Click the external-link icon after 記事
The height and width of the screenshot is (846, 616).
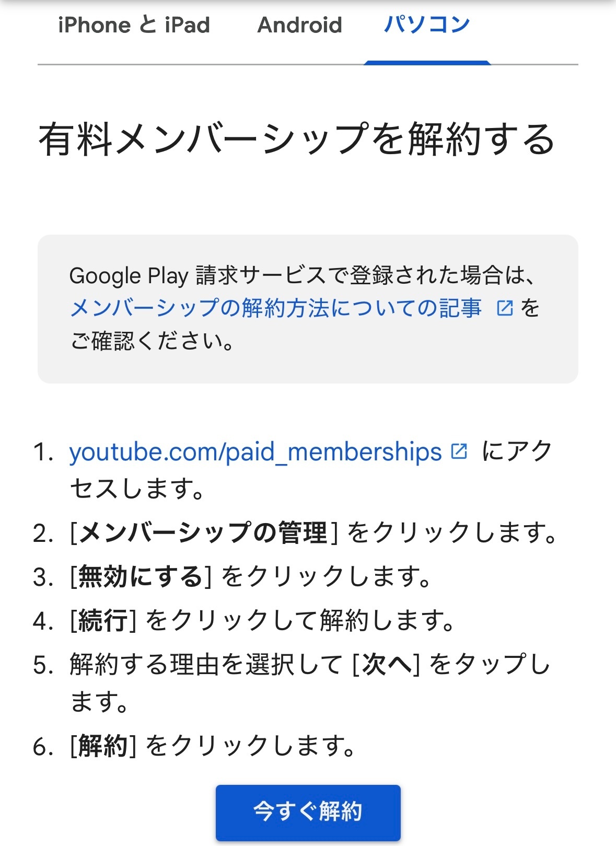(x=504, y=308)
